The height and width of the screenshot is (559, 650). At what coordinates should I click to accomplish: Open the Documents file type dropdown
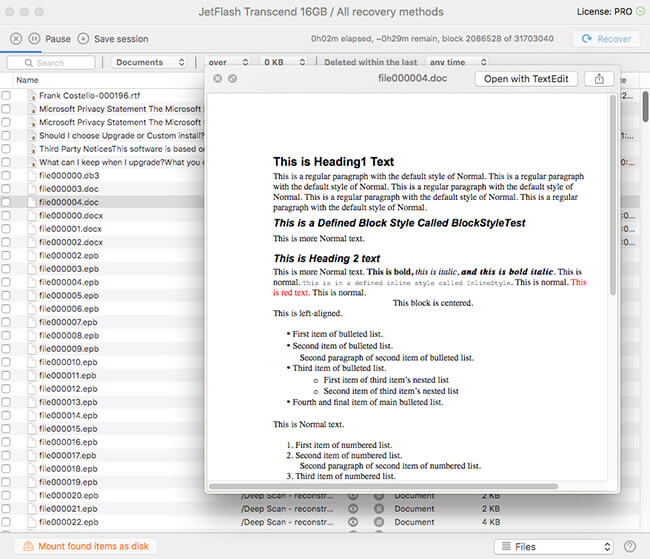pos(149,62)
